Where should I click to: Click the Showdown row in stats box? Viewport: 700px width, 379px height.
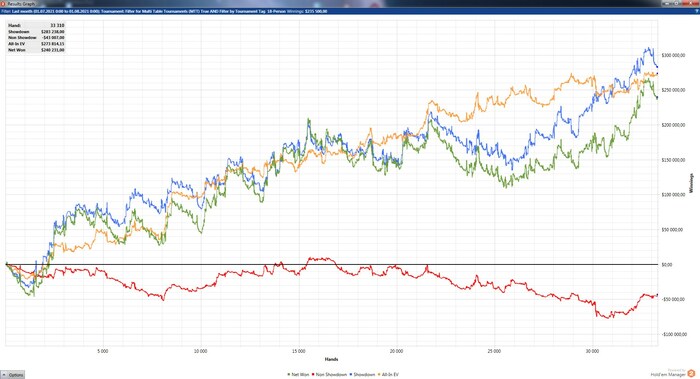pos(36,32)
